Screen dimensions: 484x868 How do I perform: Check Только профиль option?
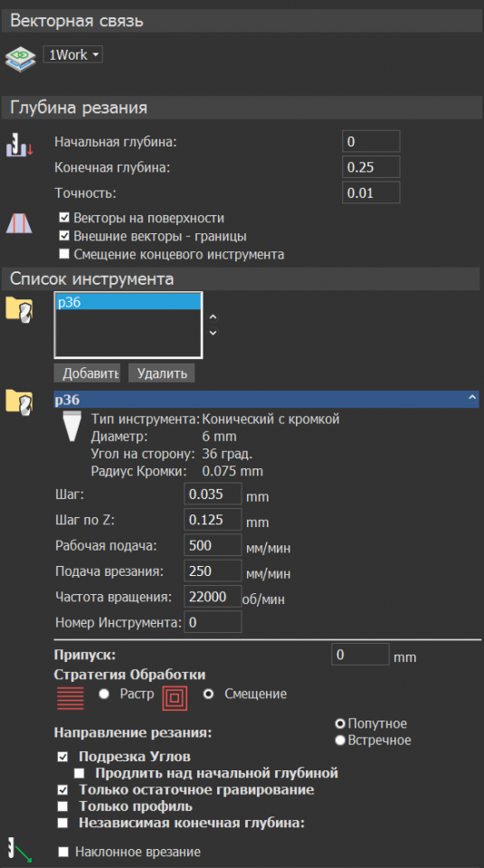tap(62, 806)
